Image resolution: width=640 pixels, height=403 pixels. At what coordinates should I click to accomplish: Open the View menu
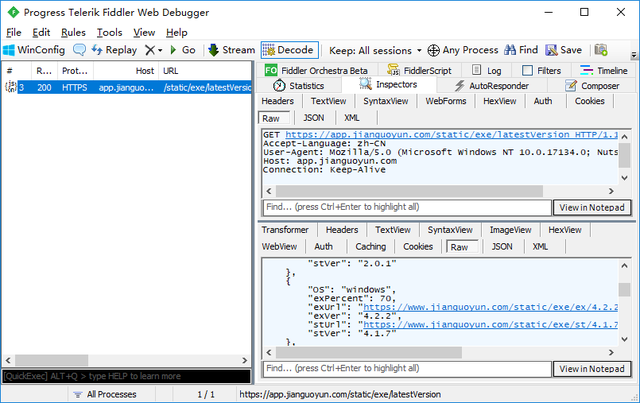tap(144, 33)
